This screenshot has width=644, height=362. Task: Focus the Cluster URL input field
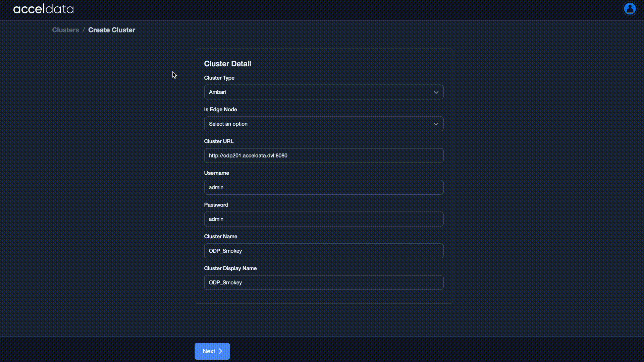(323, 156)
